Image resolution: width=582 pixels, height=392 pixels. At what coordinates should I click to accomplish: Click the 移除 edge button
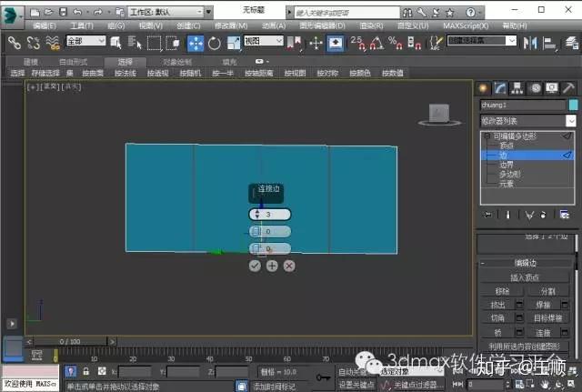coord(502,291)
